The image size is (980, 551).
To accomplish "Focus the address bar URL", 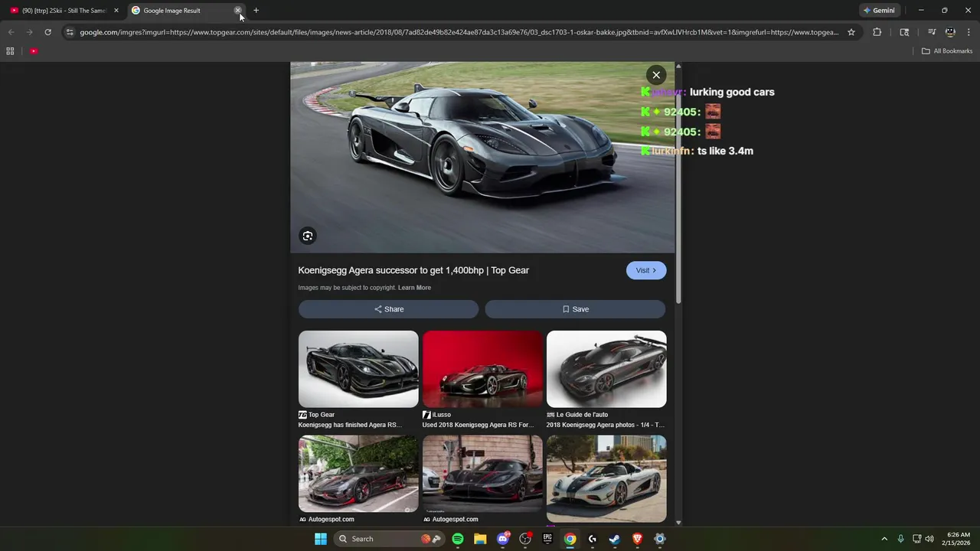I will click(459, 32).
